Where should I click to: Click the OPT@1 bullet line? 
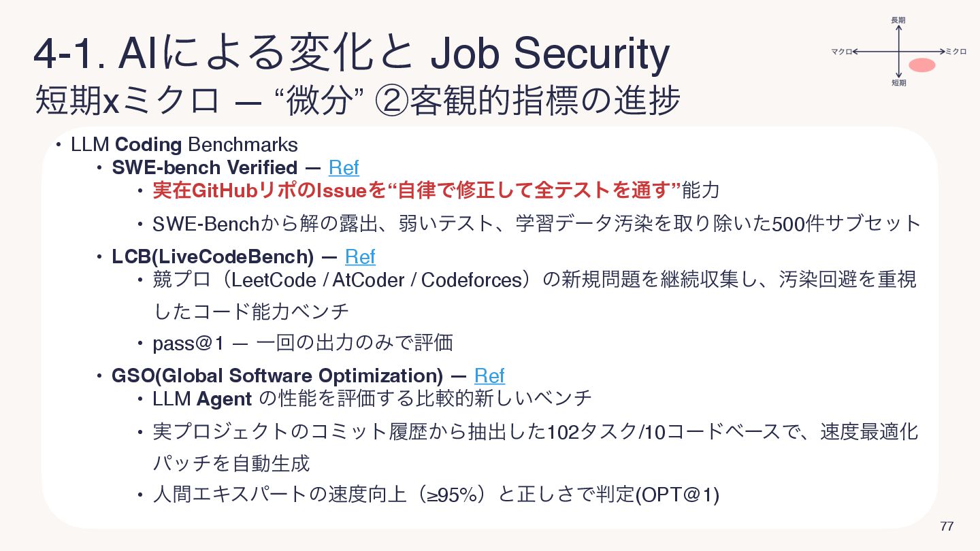[x=436, y=496]
